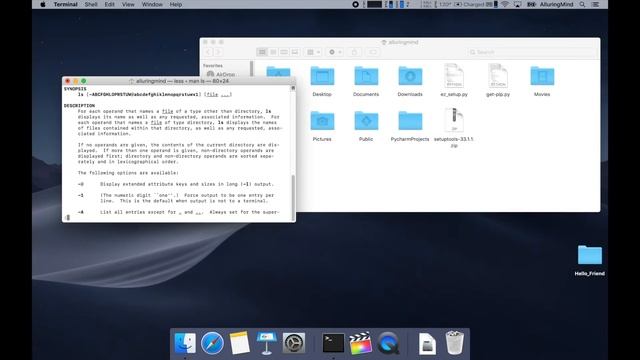Image resolution: width=640 pixels, height=360 pixels.
Task: Launch Safari from the Dock
Action: (212, 343)
